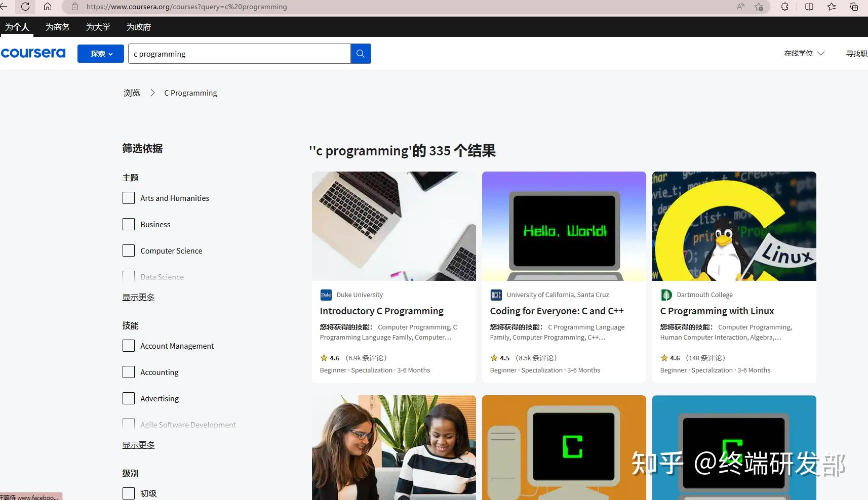868x500 pixels.
Task: Click the blue search magnifier button
Action: (x=361, y=54)
